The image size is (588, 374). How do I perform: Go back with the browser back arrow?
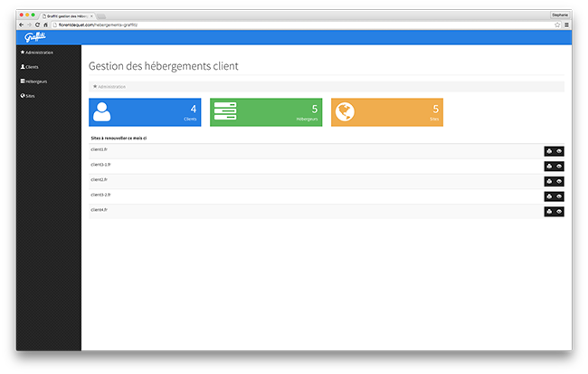tap(22, 24)
